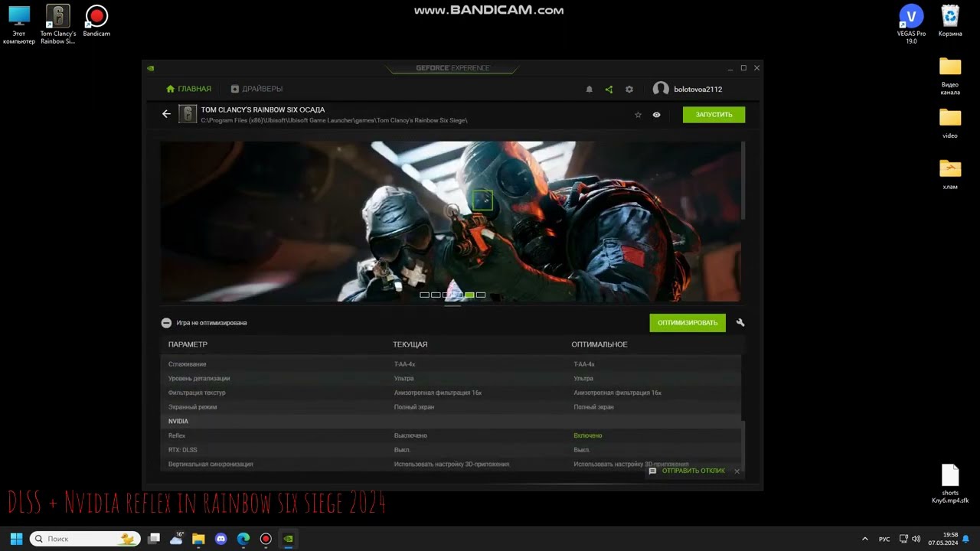Toggle the eye visibility icon for the game
The image size is (980, 551).
click(x=656, y=115)
